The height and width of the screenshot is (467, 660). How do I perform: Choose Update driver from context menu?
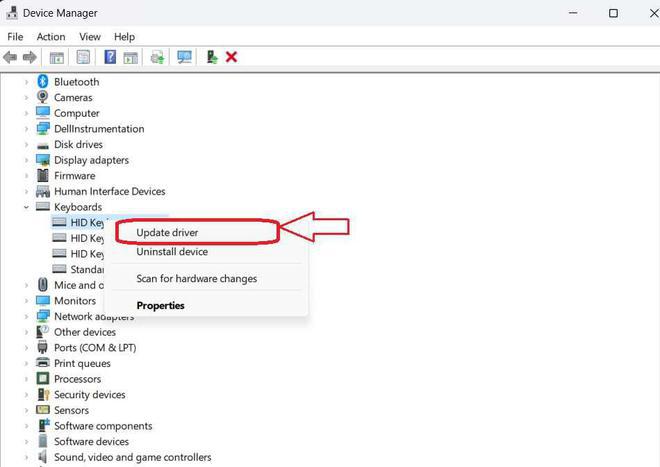point(167,232)
